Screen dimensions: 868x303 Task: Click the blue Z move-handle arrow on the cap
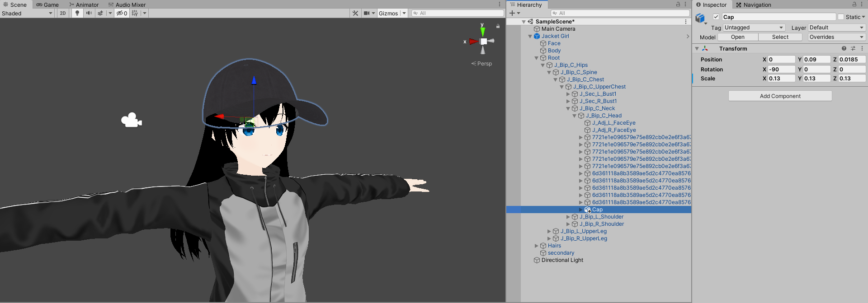tap(254, 80)
